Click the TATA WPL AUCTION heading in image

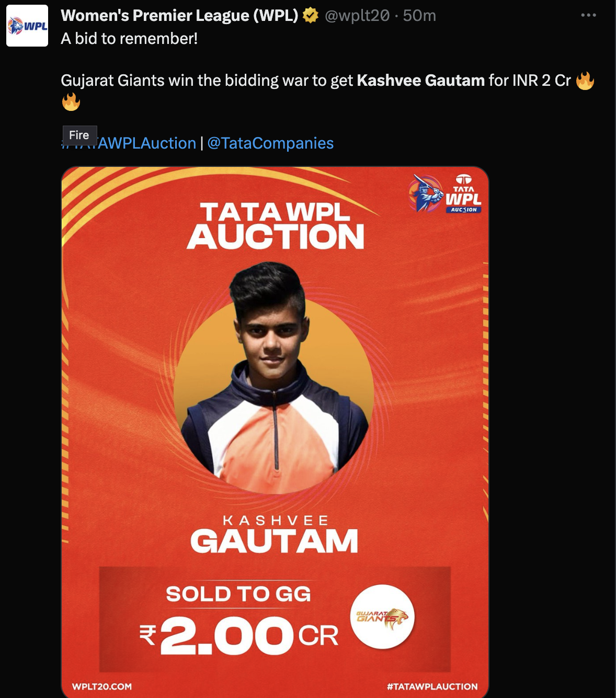[276, 227]
